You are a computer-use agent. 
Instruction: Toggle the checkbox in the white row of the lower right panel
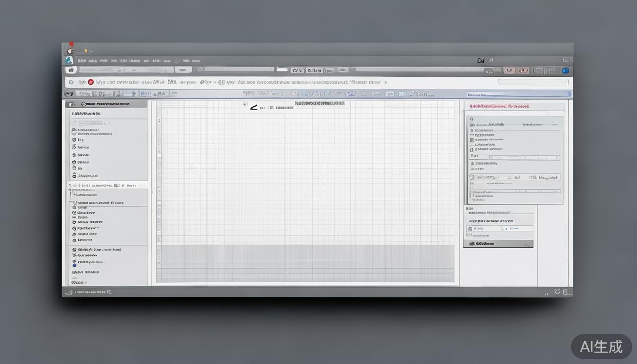[470, 229]
